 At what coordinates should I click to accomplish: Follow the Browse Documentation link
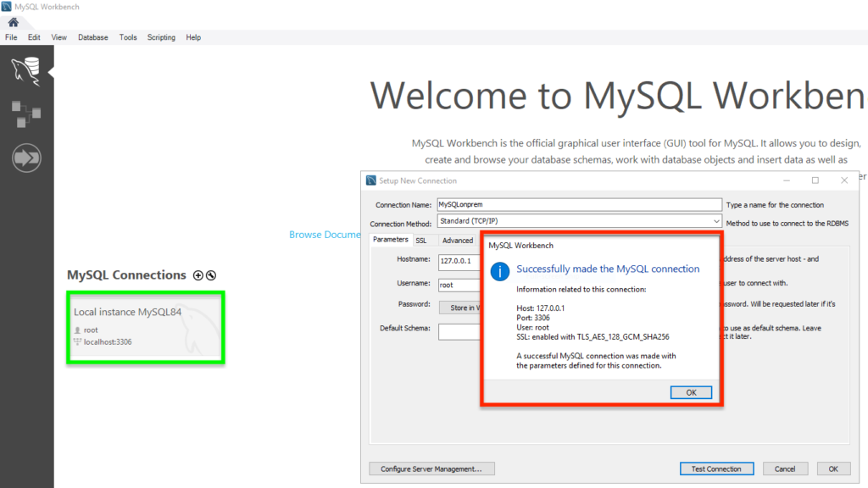tap(325, 235)
